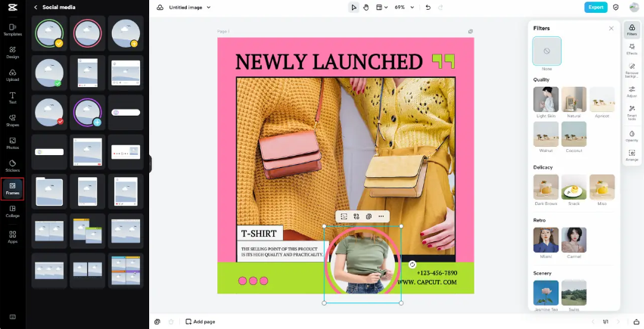
Task: Open the Shapes panel
Action: pyautogui.click(x=12, y=120)
